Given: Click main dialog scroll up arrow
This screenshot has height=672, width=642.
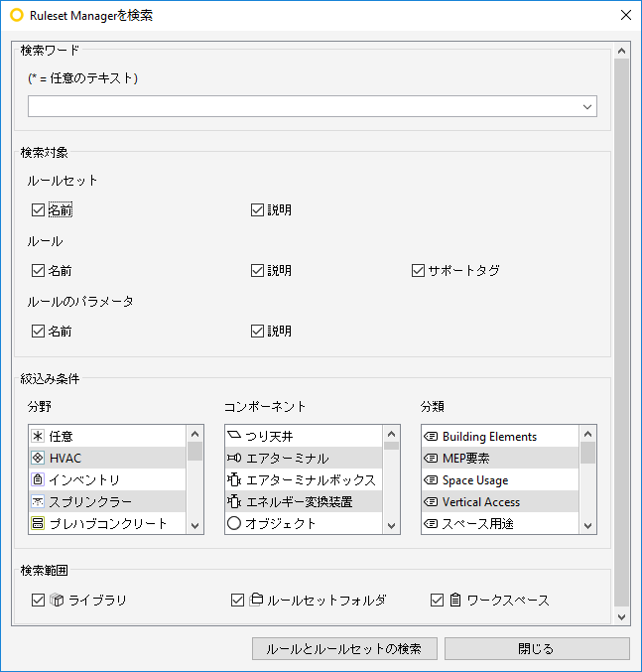Looking at the screenshot, I should [621, 51].
